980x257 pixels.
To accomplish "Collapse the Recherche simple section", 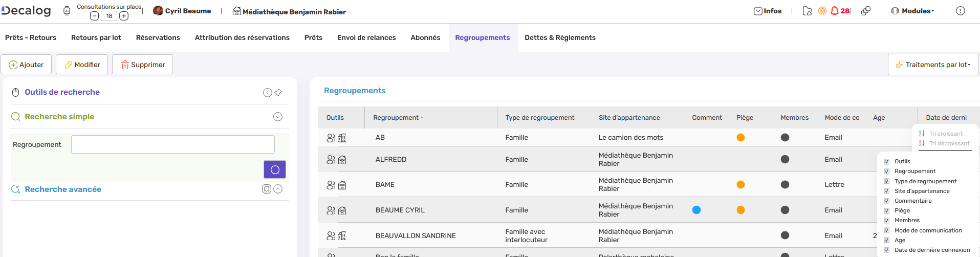I will tap(278, 117).
